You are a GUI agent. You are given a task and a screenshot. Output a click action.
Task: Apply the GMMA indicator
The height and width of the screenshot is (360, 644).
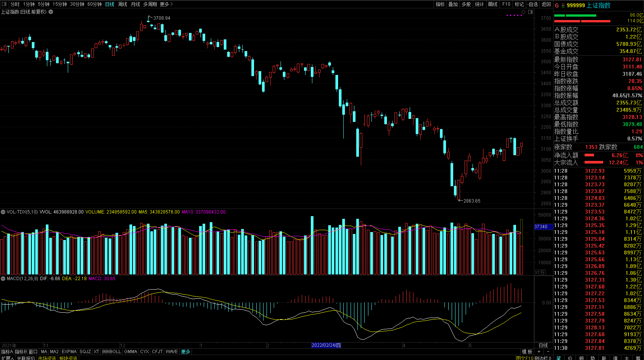tap(131, 352)
